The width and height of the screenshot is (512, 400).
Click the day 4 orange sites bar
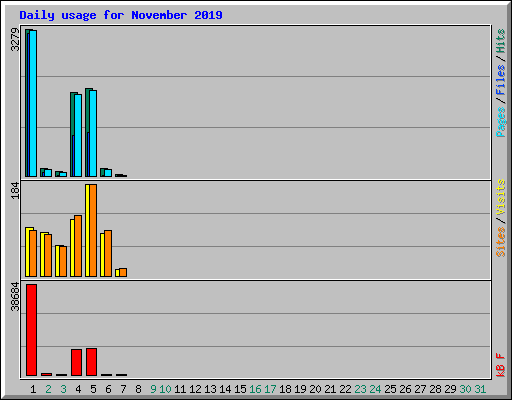tap(78, 246)
